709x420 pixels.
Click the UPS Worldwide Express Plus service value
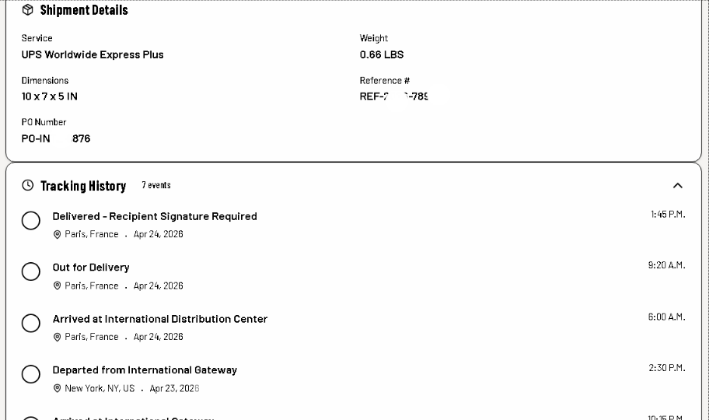point(92,55)
